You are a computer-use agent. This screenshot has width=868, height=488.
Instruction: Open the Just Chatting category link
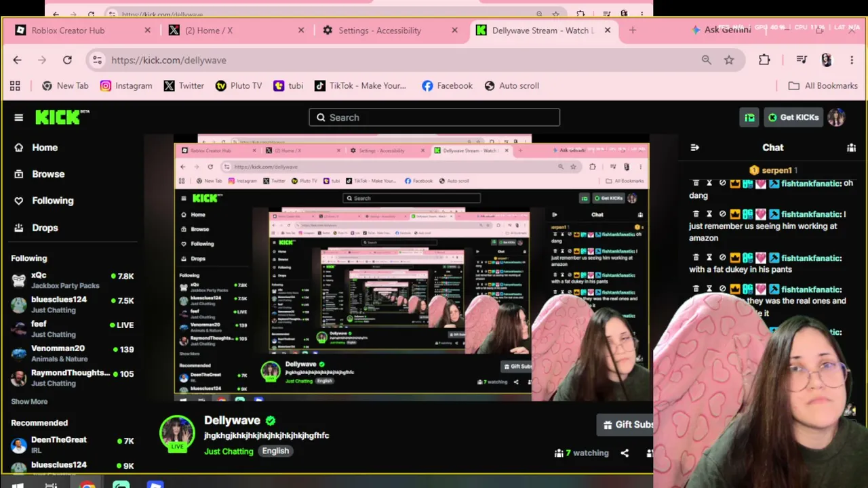pos(229,451)
